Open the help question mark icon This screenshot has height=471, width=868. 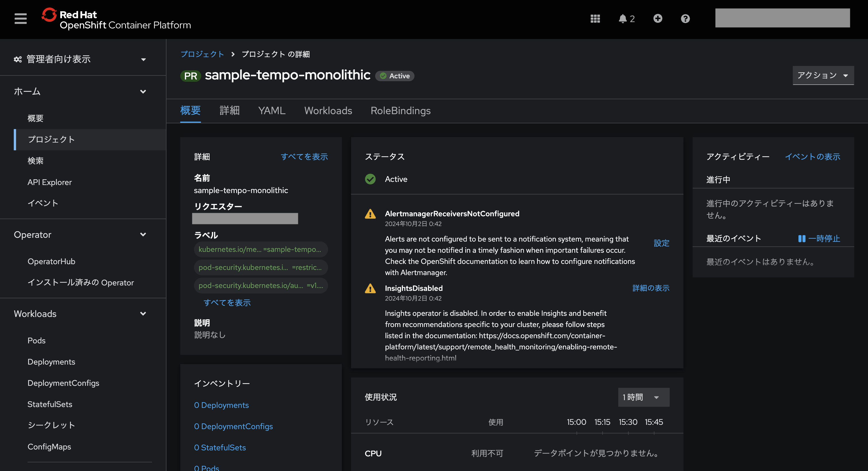(x=685, y=19)
